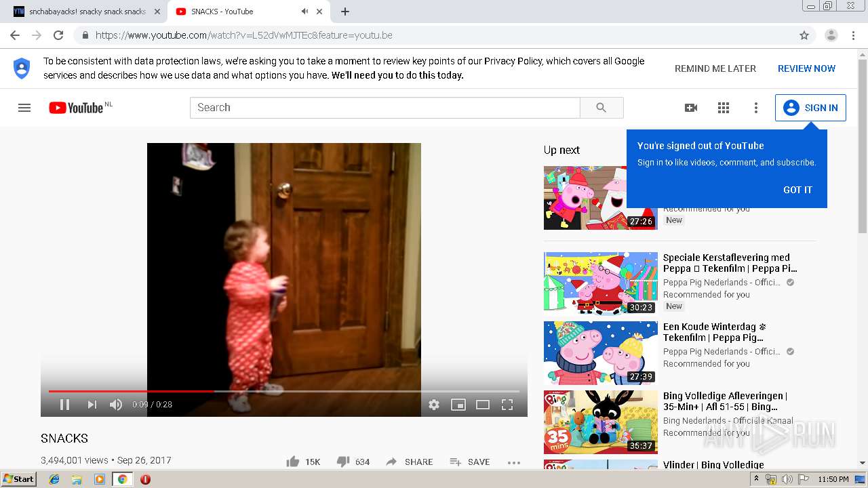This screenshot has width=868, height=488.
Task: Open Peppa Pig Nederlands channel under Kerstaflevering
Action: coord(722,283)
